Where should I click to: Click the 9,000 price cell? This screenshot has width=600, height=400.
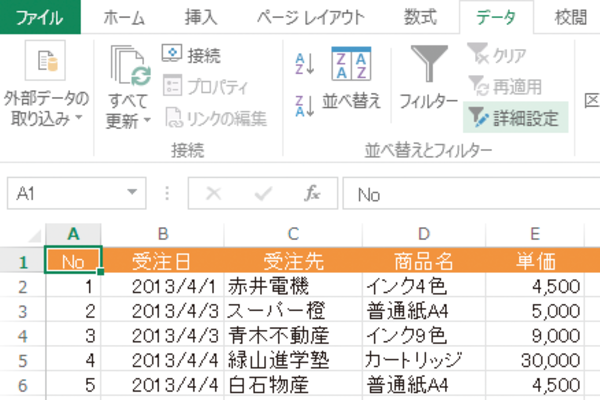pyautogui.click(x=535, y=335)
